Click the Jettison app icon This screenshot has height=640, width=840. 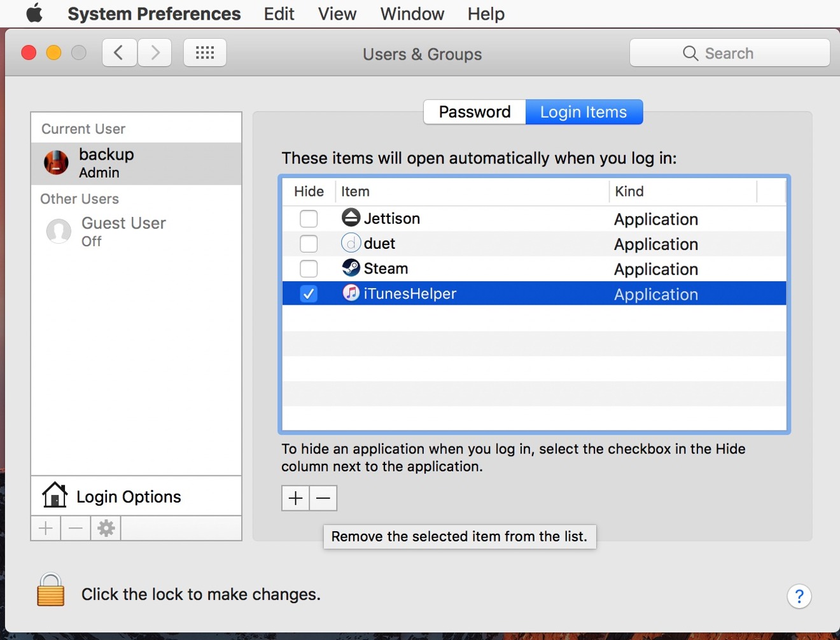pos(351,218)
